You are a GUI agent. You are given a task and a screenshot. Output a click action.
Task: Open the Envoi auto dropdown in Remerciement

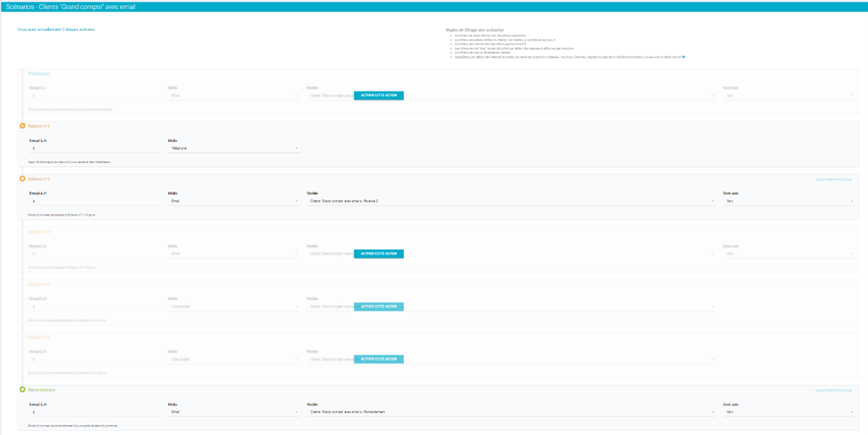pyautogui.click(x=789, y=412)
